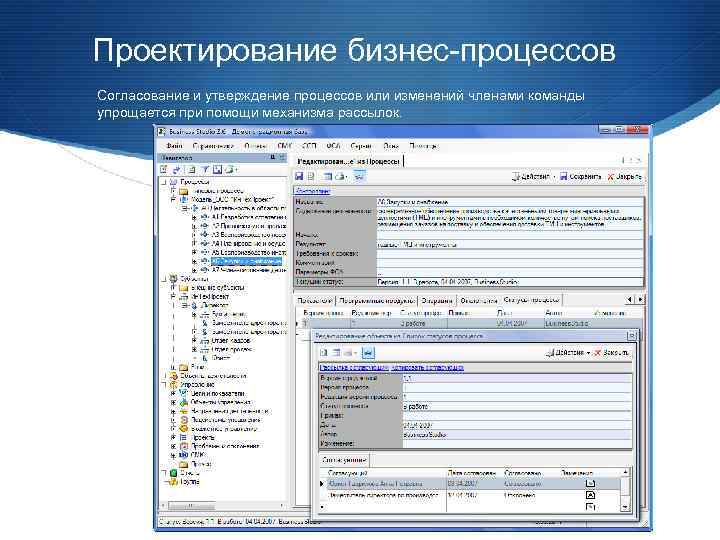The height and width of the screenshot is (540, 720).
Task: Click the printer icon in Navigator toolbar
Action: (x=229, y=170)
